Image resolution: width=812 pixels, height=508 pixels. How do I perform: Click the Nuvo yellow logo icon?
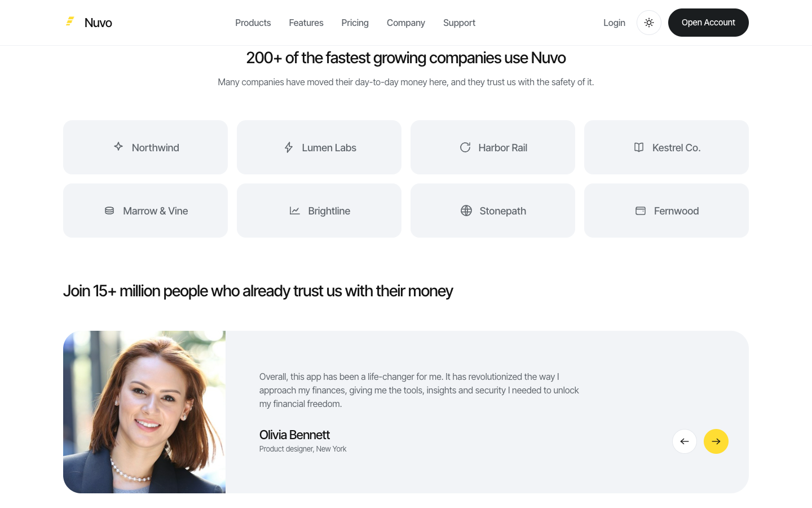(x=70, y=22)
